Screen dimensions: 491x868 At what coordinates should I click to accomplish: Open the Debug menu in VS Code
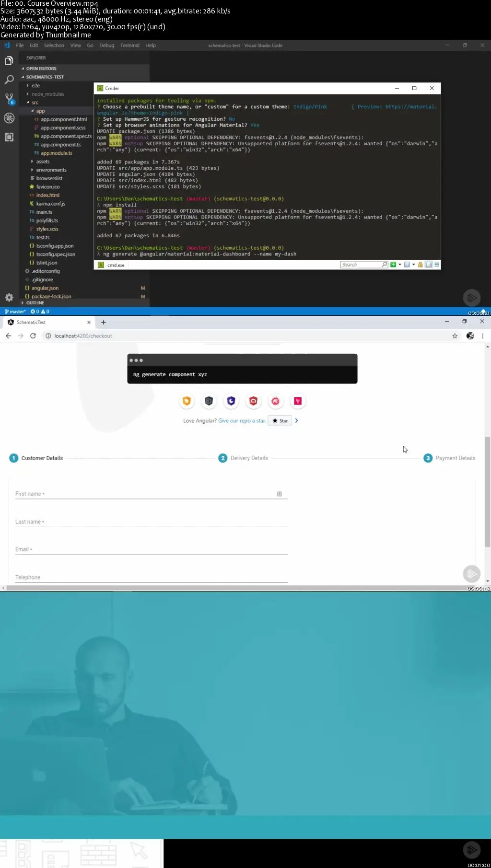(x=107, y=46)
